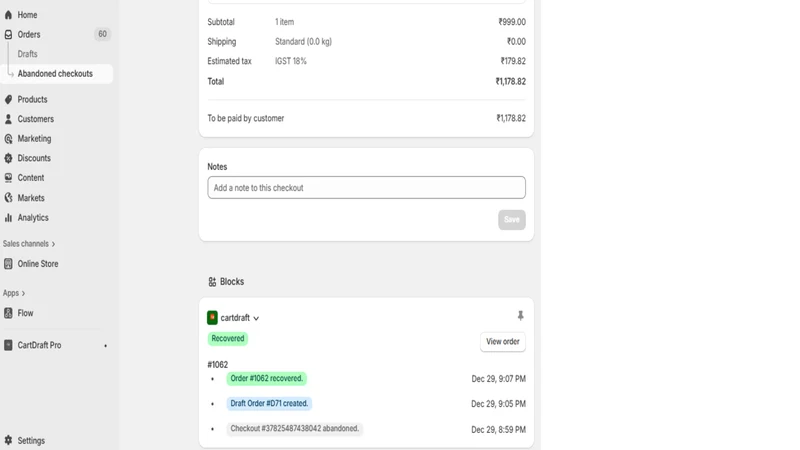Click the Flow app icon
The height and width of the screenshot is (450, 800).
pos(8,313)
